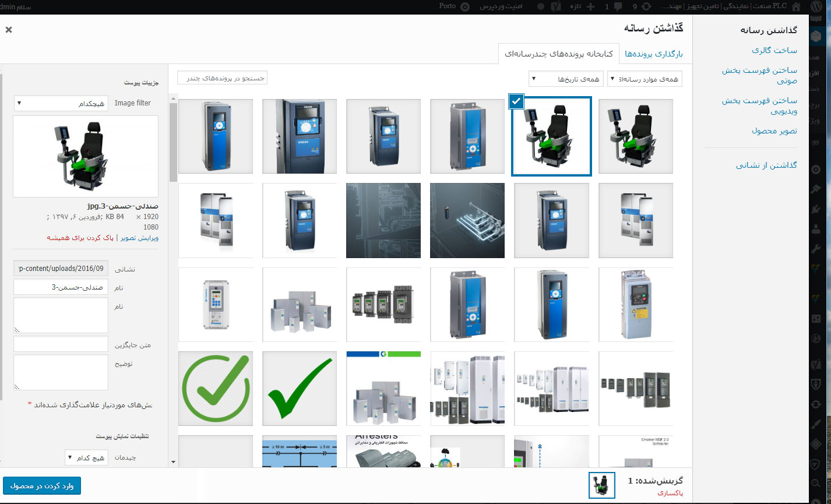The image size is (831, 504).
Task: Select the solid green checkmark image
Action: coord(300,388)
